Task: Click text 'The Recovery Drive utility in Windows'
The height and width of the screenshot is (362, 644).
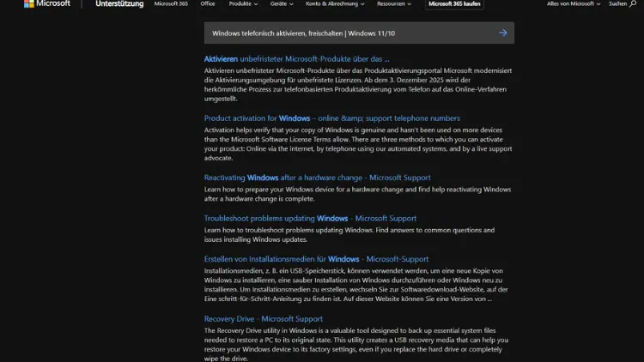Action: [261, 330]
